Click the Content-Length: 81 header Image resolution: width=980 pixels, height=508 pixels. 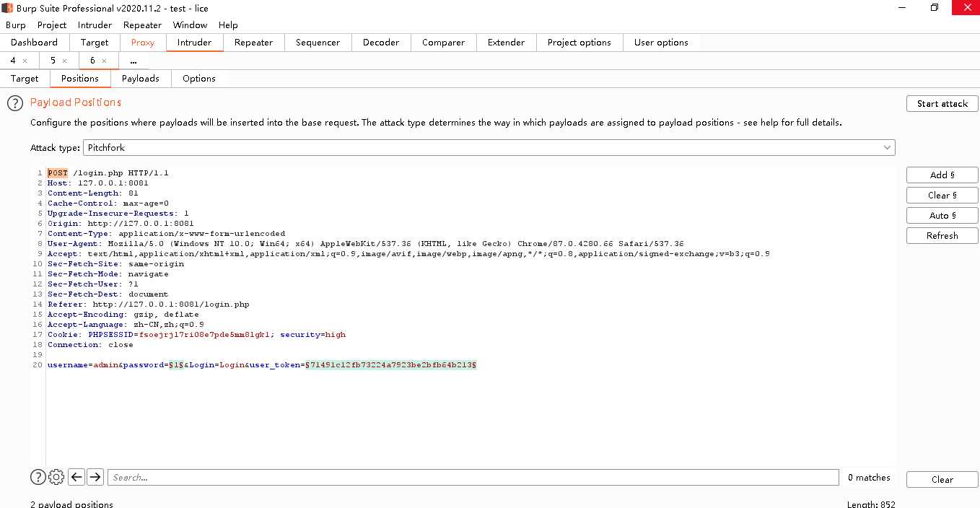pyautogui.click(x=93, y=193)
